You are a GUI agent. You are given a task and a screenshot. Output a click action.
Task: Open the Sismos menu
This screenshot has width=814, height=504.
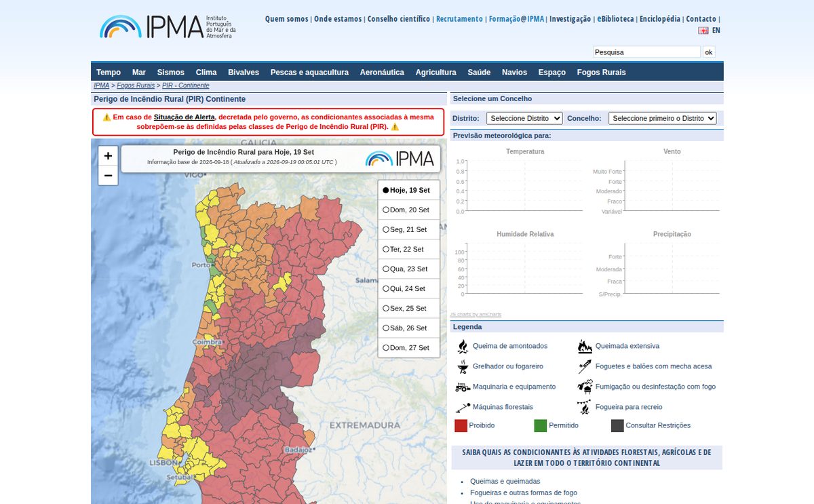[x=171, y=73]
